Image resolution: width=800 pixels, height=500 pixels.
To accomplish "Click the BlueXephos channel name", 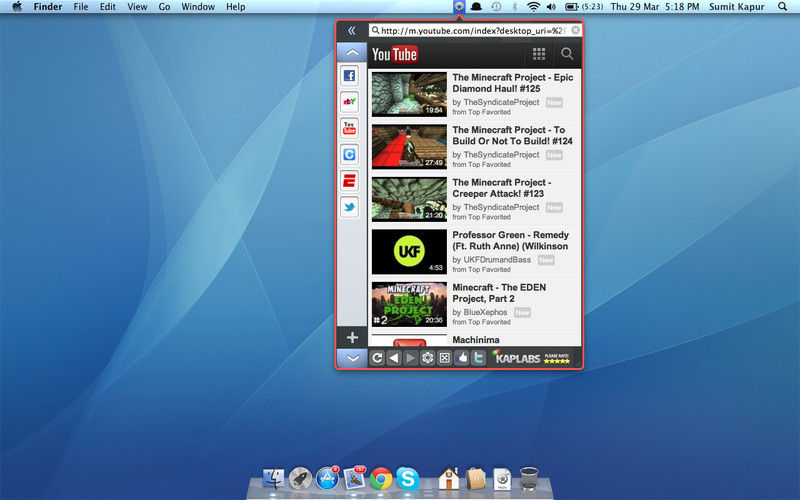I will click(485, 312).
